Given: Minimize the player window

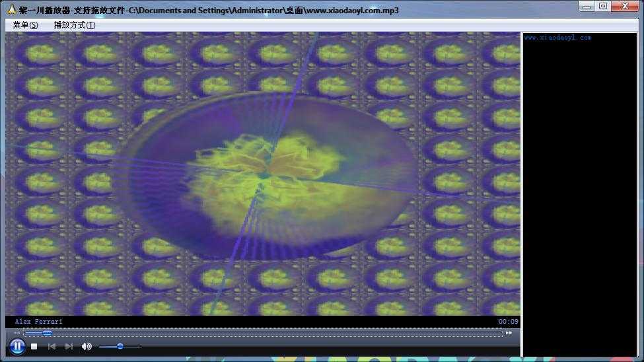Looking at the screenshot, I should point(587,6).
